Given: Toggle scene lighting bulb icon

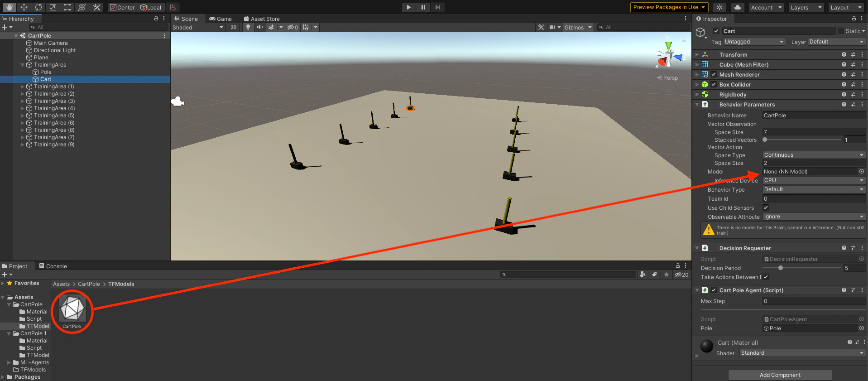Looking at the screenshot, I should click(248, 27).
